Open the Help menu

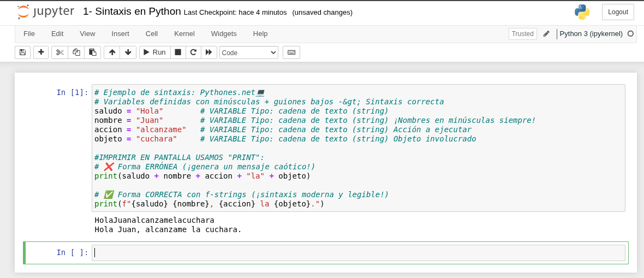pos(260,34)
